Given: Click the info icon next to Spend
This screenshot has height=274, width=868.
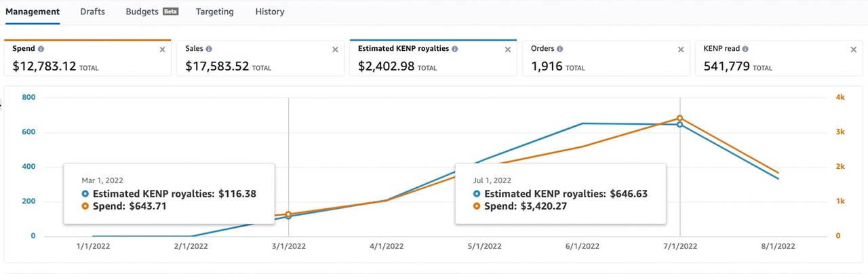Looking at the screenshot, I should click(x=41, y=50).
